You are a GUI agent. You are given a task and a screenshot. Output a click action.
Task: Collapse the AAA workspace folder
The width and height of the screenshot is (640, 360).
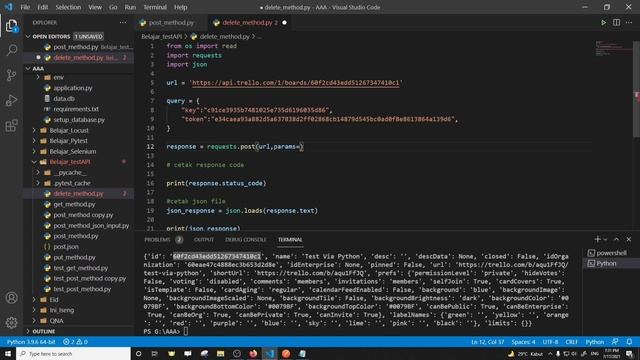pos(28,68)
